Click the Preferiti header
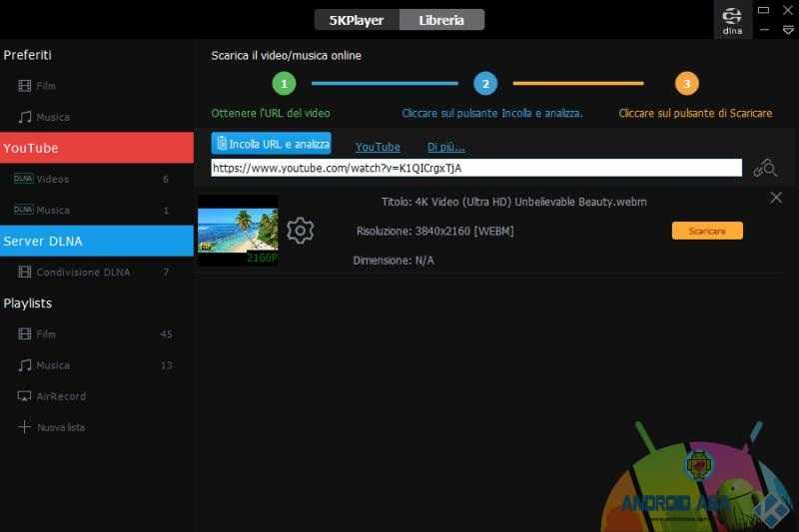 click(28, 55)
